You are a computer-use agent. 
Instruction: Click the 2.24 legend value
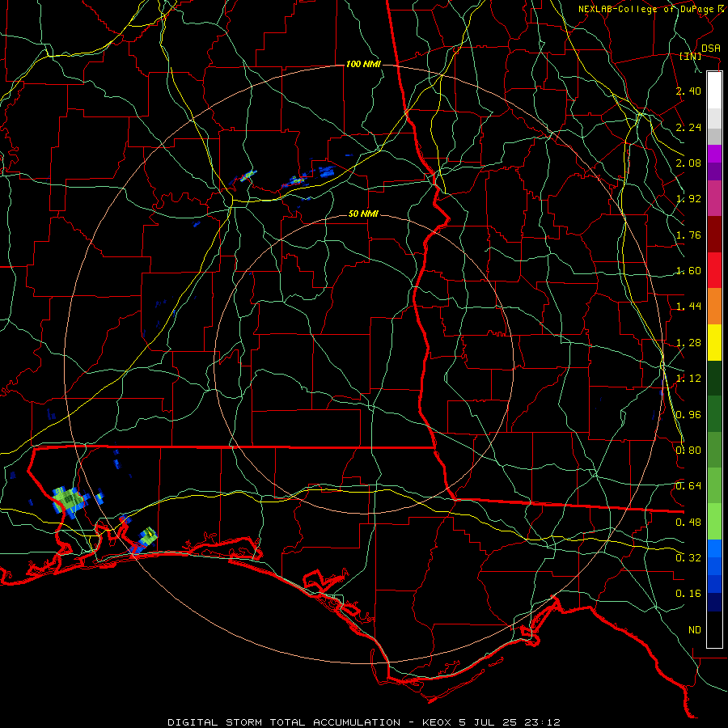click(688, 127)
